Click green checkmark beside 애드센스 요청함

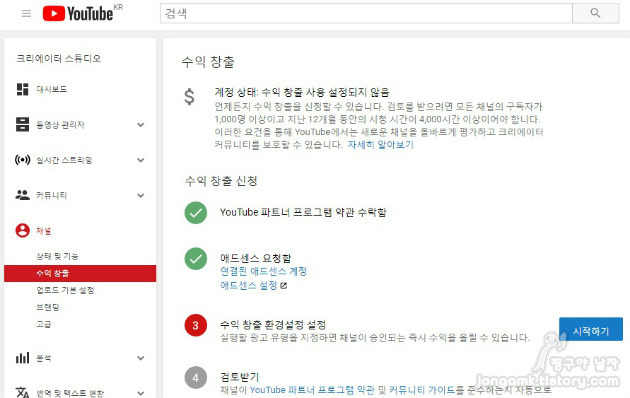(196, 259)
